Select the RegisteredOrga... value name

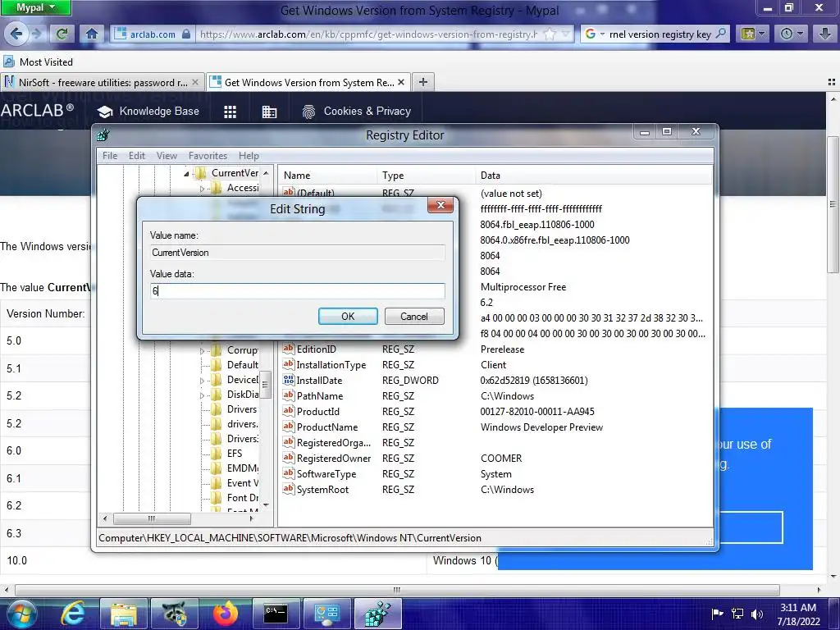(334, 442)
